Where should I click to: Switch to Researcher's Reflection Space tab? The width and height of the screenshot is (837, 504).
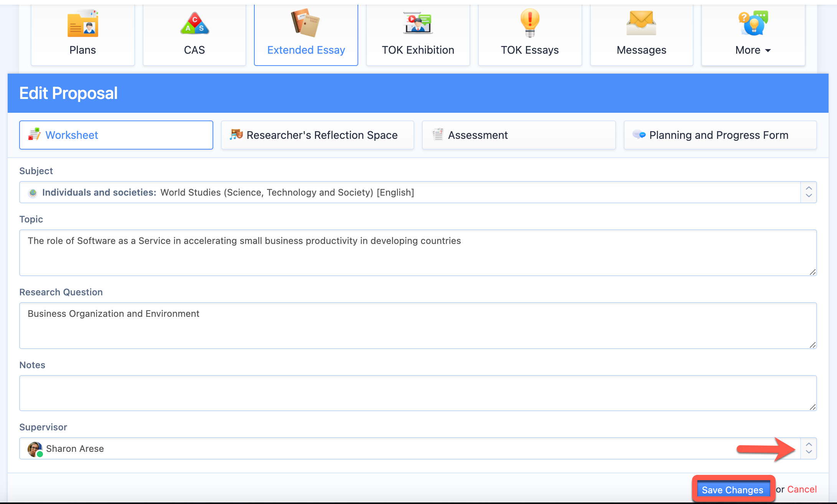point(318,135)
